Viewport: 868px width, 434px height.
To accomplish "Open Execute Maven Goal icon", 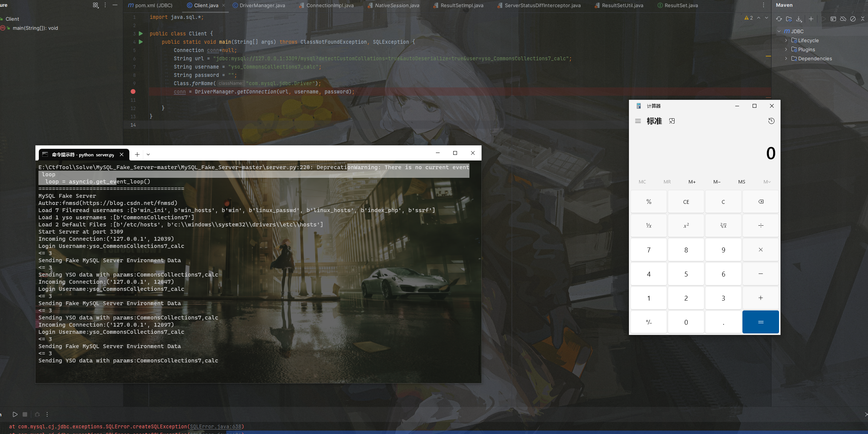I will coord(833,19).
